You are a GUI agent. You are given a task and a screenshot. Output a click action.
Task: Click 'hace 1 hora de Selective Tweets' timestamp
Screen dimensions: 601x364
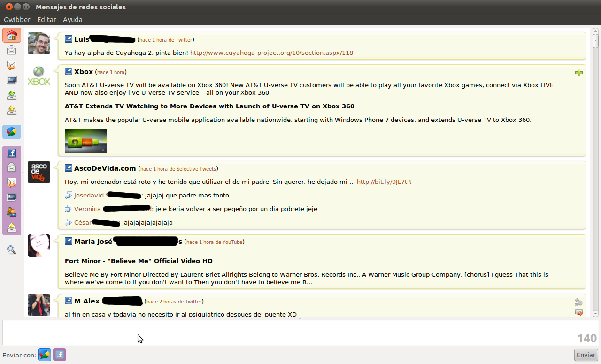(178, 169)
